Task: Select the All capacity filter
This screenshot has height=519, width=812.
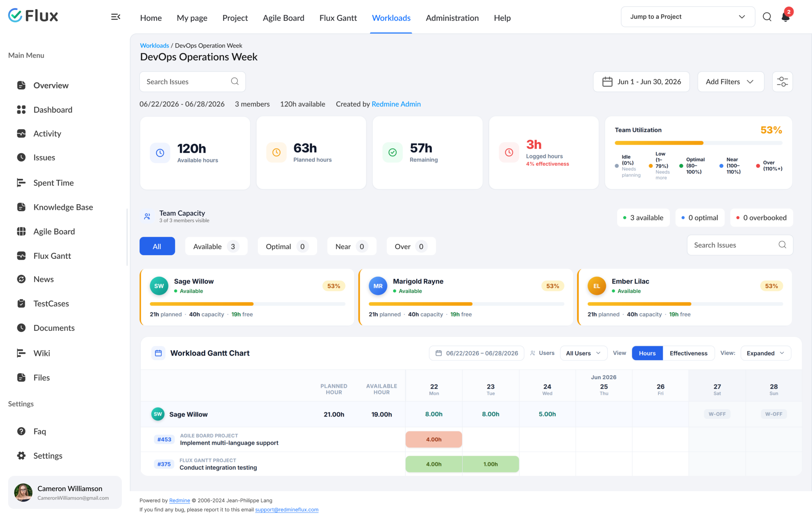Action: 157,246
